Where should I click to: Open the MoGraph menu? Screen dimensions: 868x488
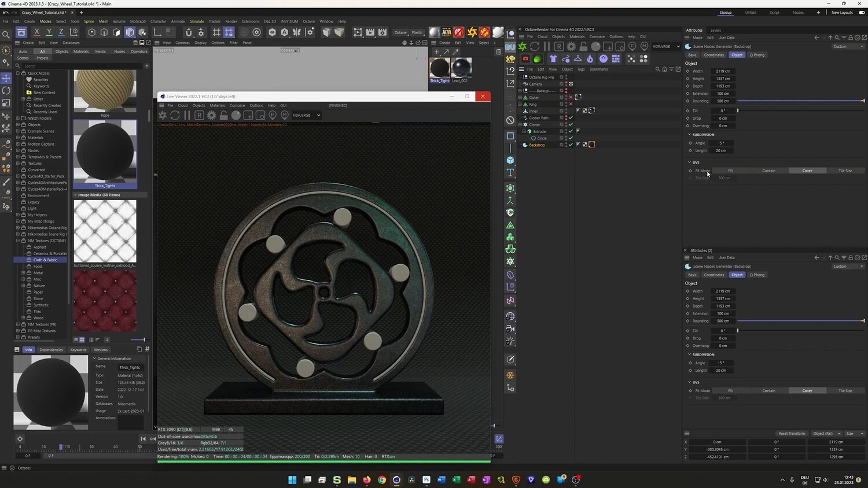[138, 21]
